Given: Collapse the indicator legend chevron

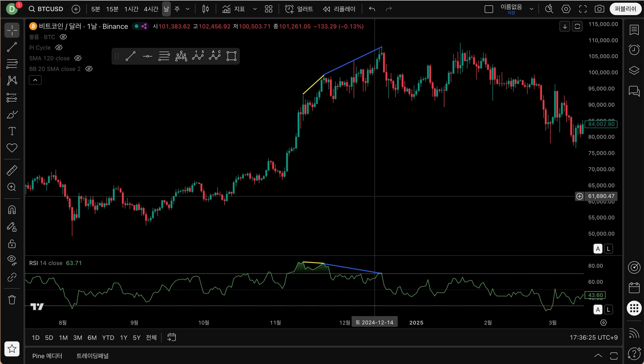Looking at the screenshot, I should tap(35, 80).
